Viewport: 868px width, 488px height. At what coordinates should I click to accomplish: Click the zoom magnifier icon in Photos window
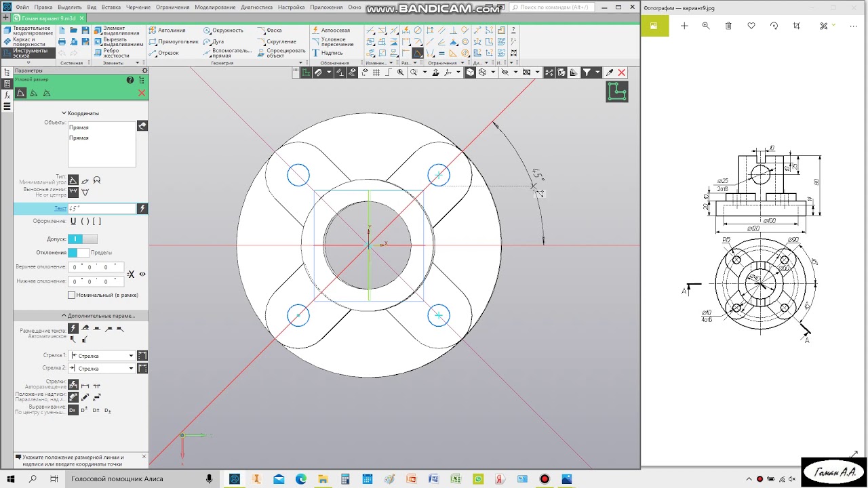click(706, 26)
